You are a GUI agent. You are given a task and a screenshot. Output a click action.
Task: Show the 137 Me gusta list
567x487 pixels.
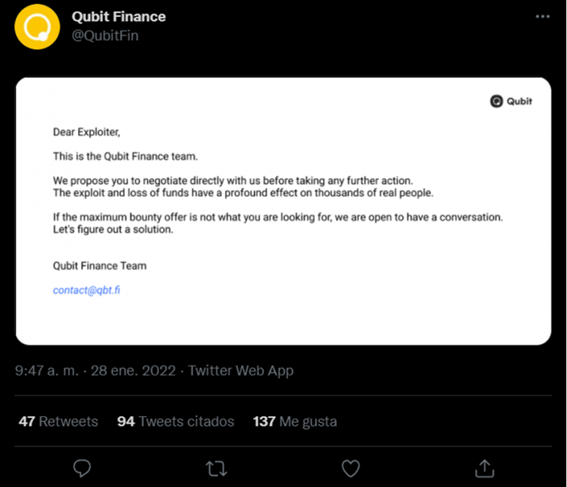pos(295,422)
